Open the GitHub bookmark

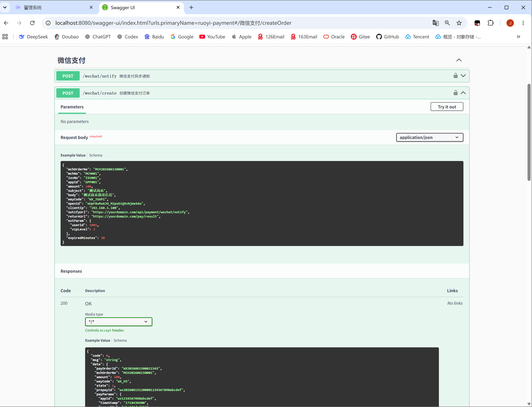(387, 37)
